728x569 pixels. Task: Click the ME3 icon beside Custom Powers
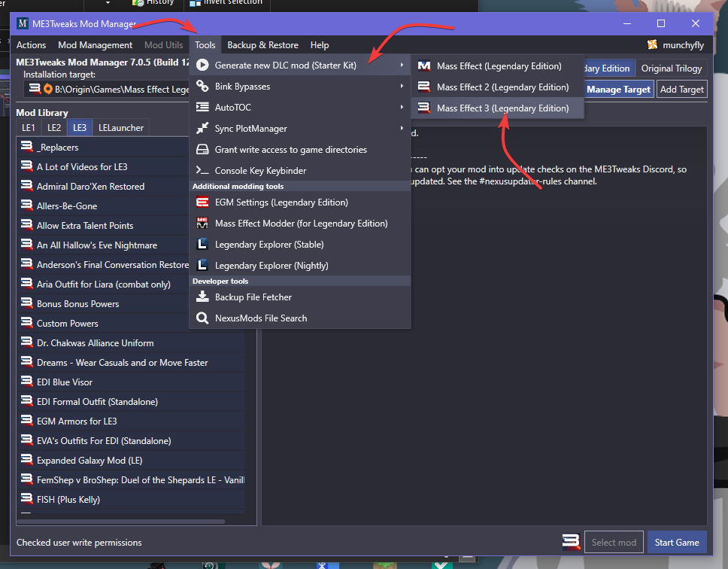(27, 322)
